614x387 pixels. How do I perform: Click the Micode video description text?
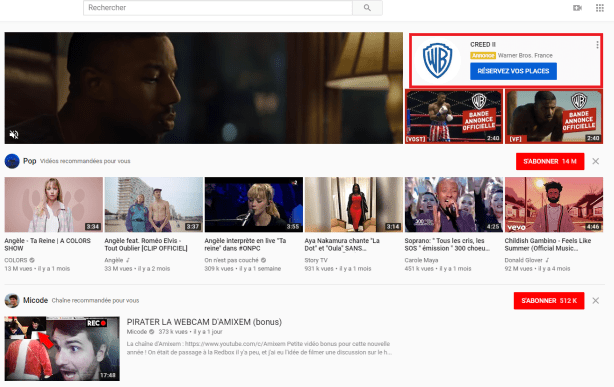pyautogui.click(x=259, y=348)
